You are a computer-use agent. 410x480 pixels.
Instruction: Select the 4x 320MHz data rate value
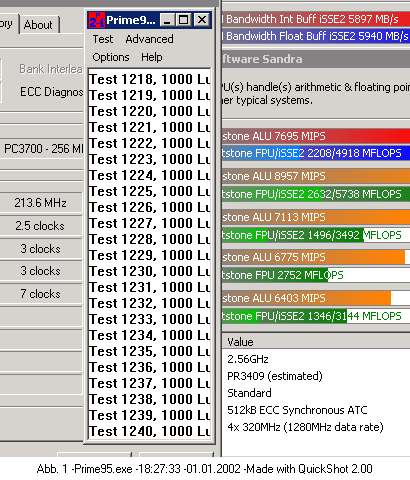(305, 427)
